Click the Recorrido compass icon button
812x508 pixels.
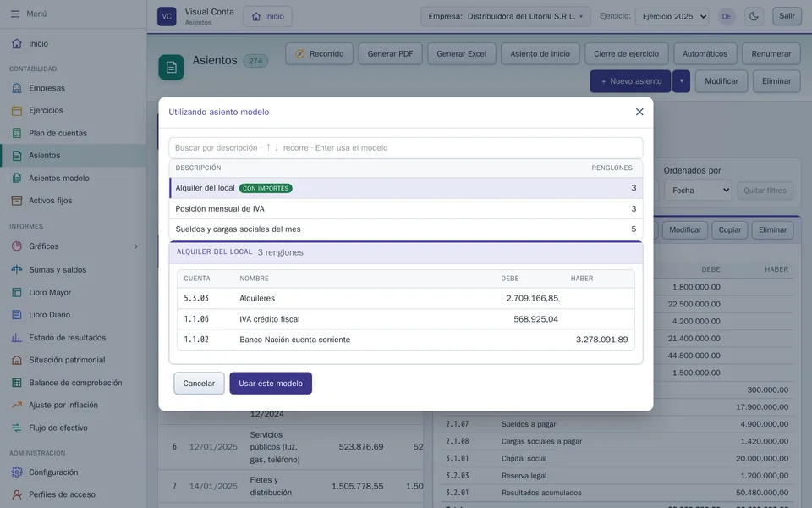[x=320, y=54]
